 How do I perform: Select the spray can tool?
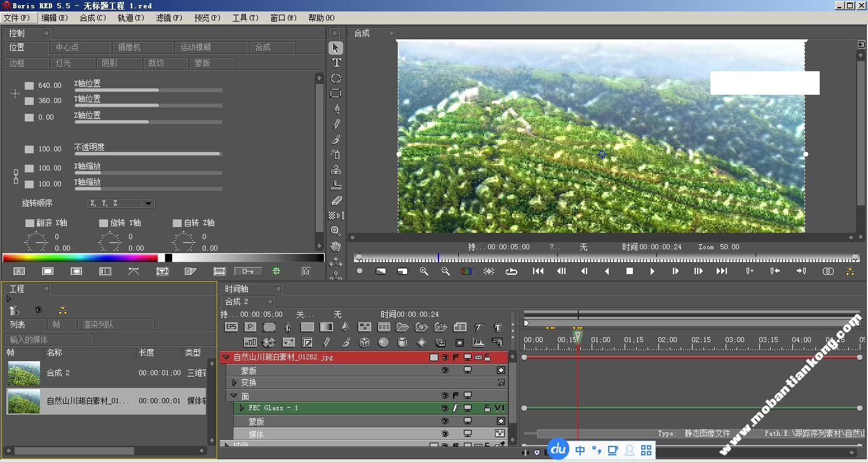coord(336,155)
